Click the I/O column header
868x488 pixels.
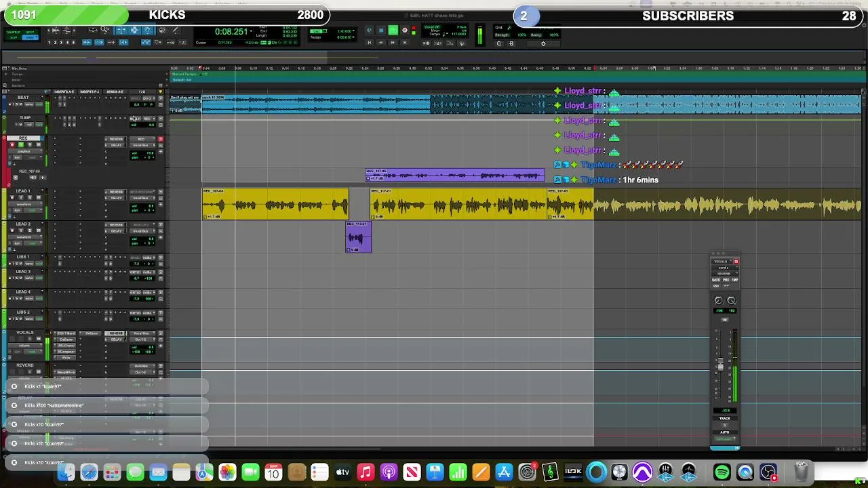click(x=142, y=91)
